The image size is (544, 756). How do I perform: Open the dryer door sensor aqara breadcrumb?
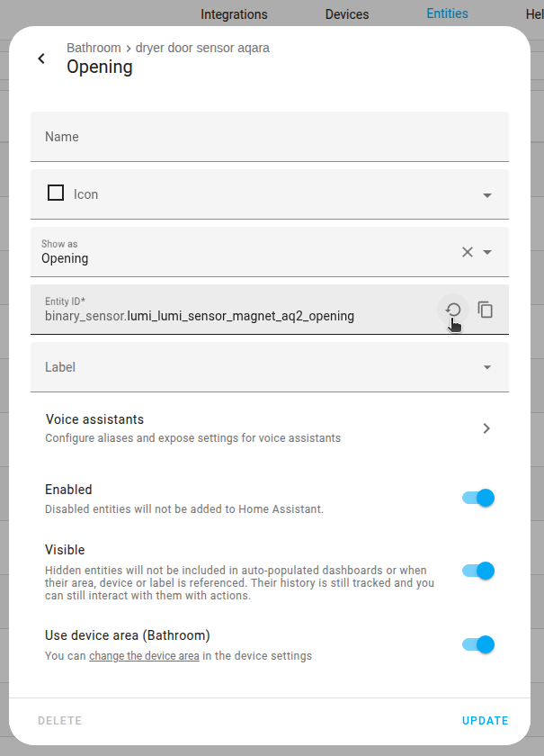(x=202, y=47)
